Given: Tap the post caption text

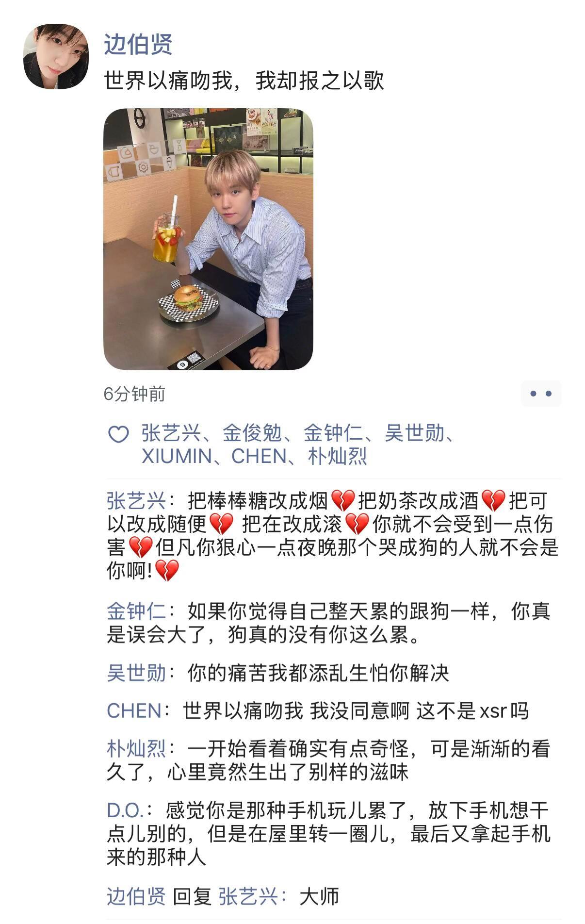Looking at the screenshot, I should tap(244, 81).
